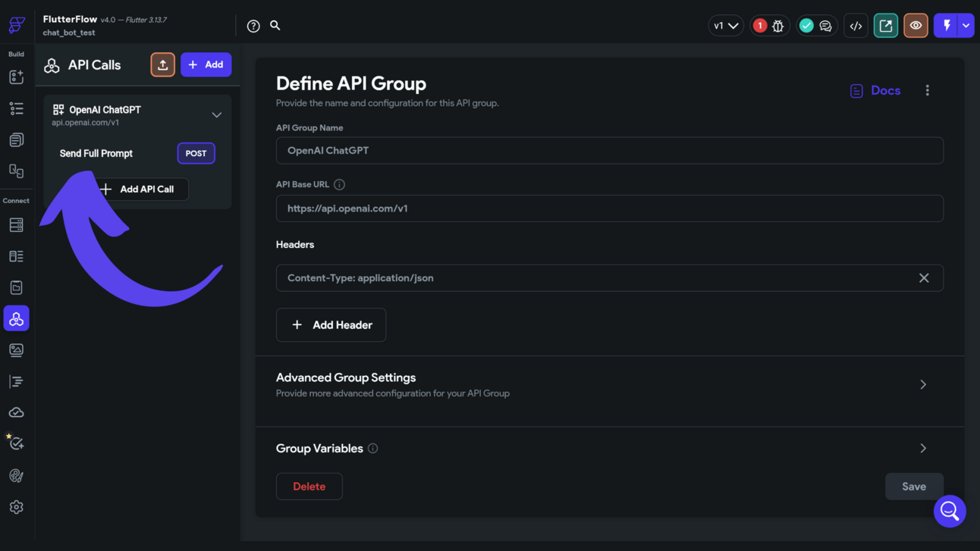Open the comments chat icon
The image size is (980, 551).
click(826, 26)
